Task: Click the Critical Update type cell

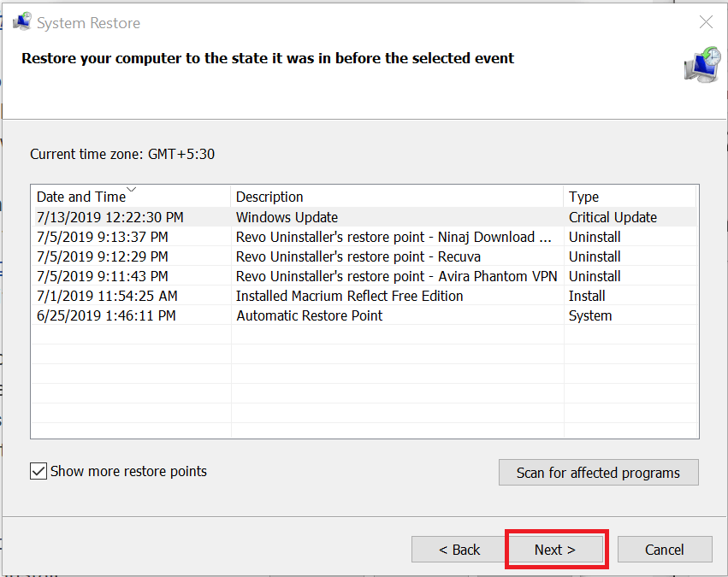Action: click(613, 217)
